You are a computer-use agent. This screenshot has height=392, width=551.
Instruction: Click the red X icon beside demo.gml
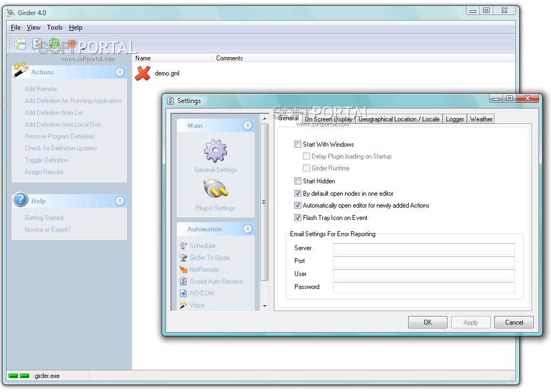pos(143,73)
